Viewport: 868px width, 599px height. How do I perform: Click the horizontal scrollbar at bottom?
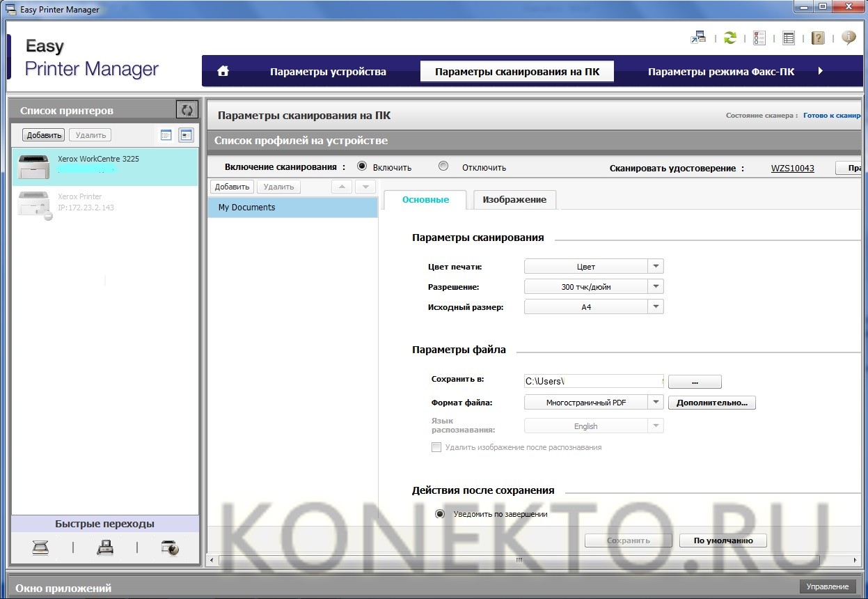pos(519,559)
